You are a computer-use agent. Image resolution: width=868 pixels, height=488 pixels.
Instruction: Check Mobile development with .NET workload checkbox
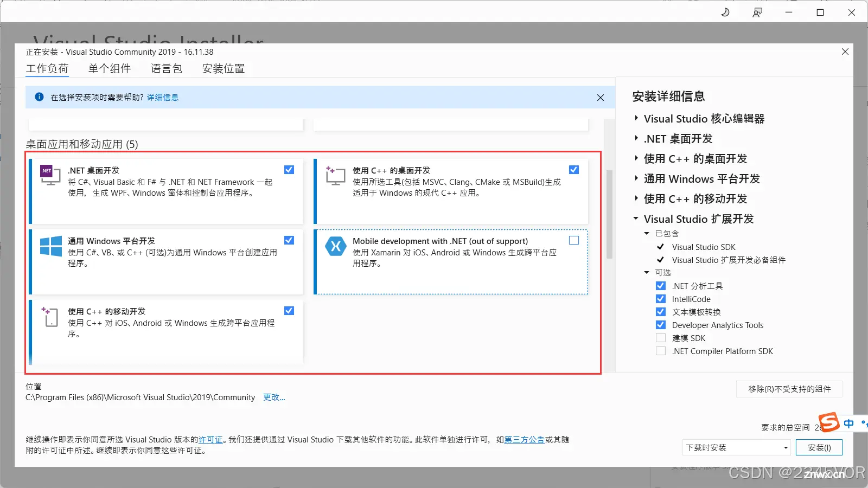[574, 240]
